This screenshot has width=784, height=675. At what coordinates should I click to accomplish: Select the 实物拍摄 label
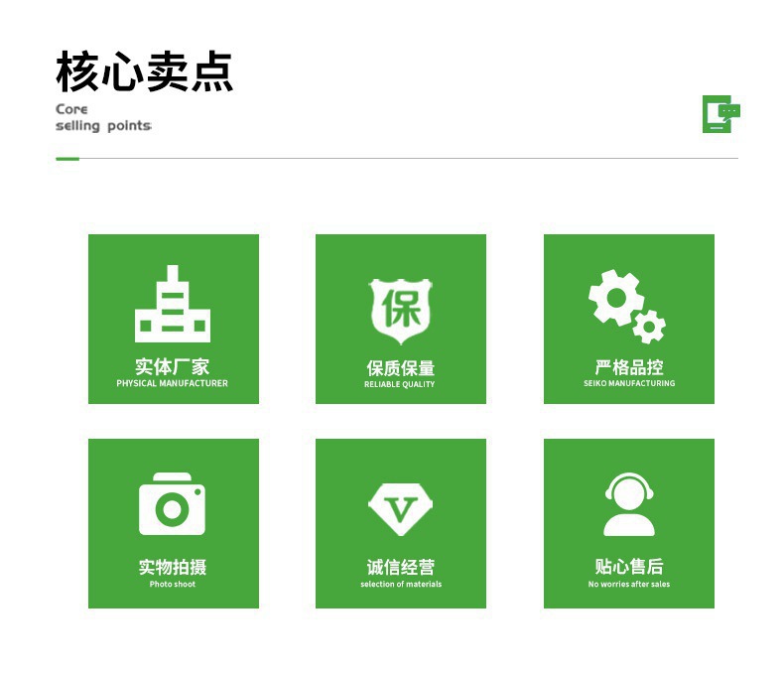(x=173, y=567)
